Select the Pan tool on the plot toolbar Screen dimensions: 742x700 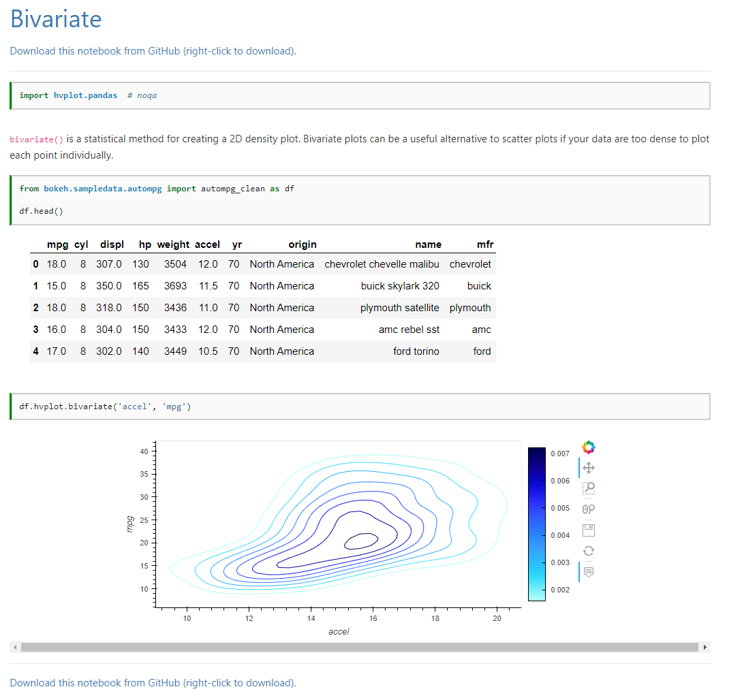tap(588, 467)
